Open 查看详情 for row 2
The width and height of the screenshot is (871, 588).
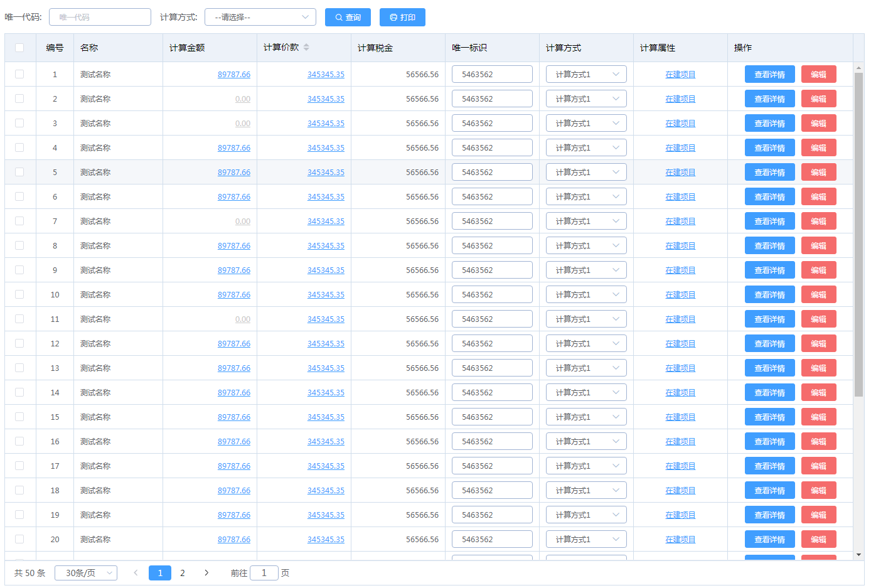(x=770, y=99)
